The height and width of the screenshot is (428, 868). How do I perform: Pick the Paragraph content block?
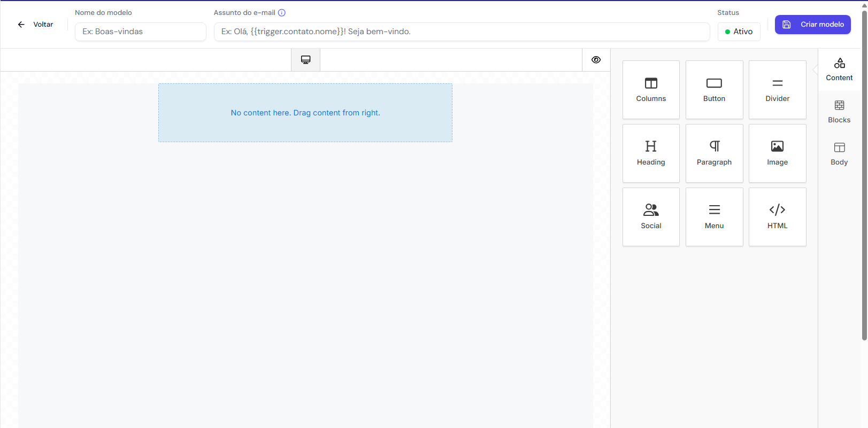coord(714,153)
